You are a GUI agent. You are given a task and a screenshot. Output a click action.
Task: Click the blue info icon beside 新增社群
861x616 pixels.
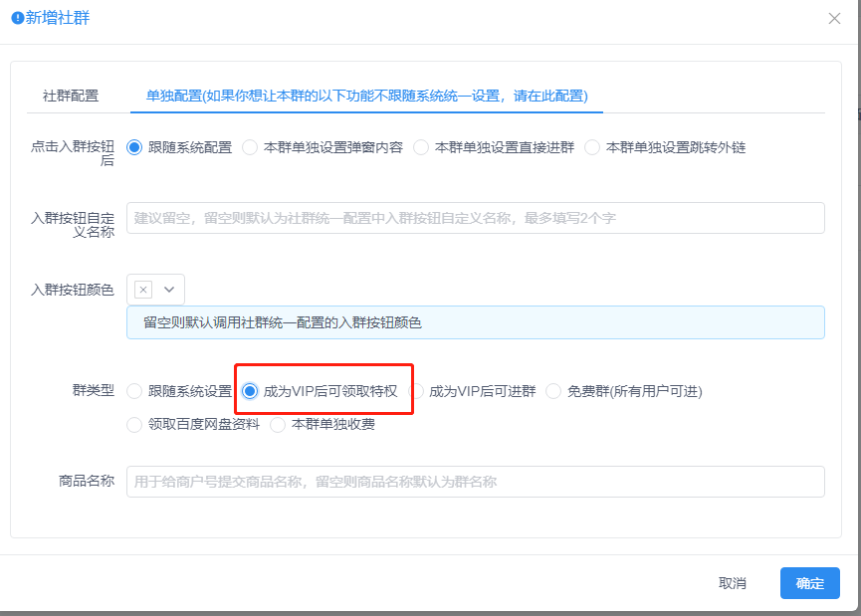coord(18,18)
